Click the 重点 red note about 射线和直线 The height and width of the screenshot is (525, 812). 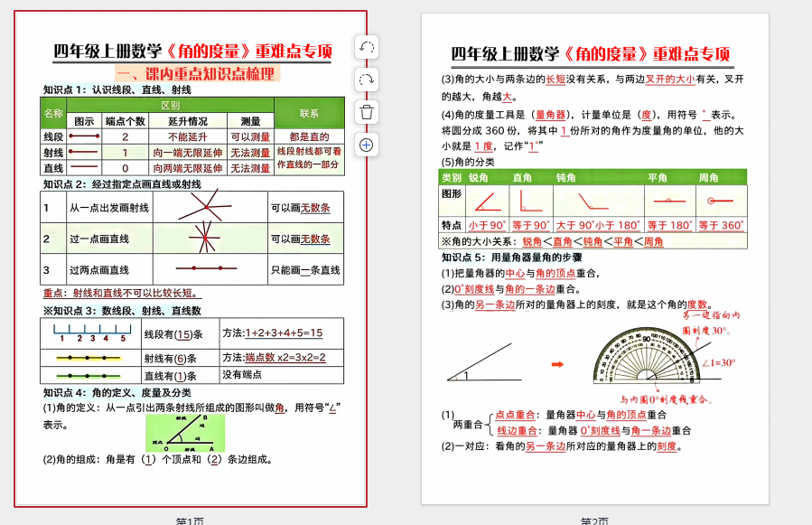pyautogui.click(x=122, y=293)
